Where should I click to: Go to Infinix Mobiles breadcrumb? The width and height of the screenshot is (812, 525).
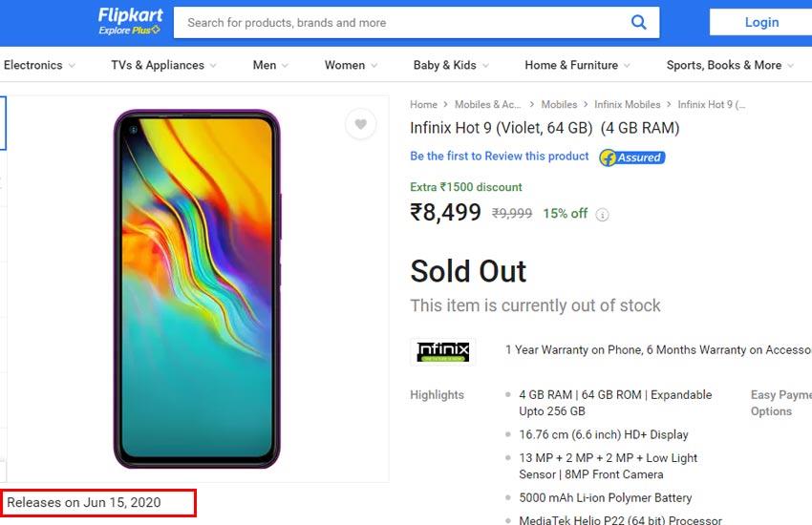click(627, 104)
